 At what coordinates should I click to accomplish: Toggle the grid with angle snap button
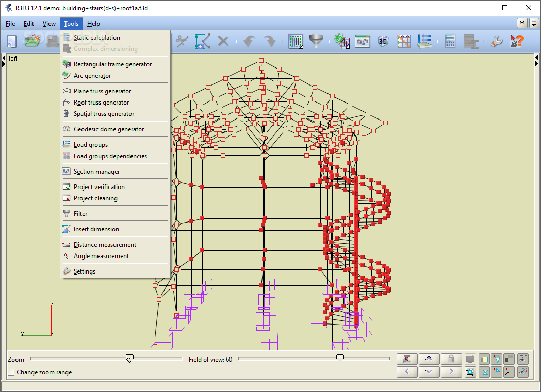click(497, 372)
